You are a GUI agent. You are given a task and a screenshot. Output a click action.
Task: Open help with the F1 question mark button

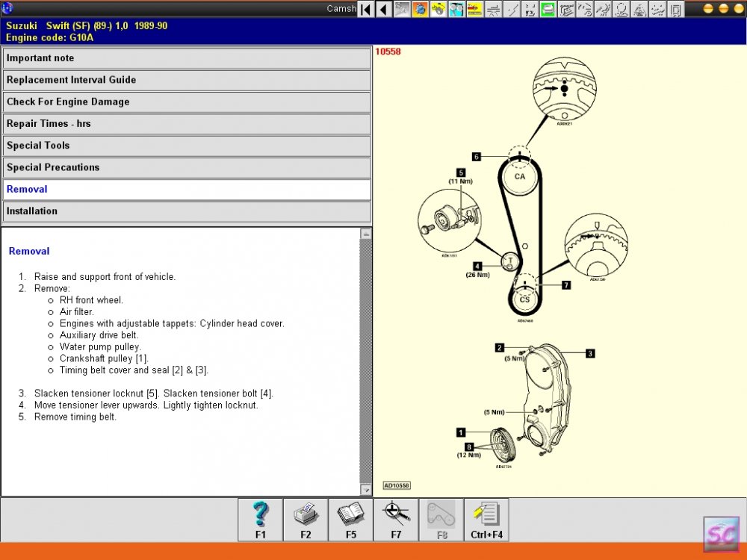261,520
